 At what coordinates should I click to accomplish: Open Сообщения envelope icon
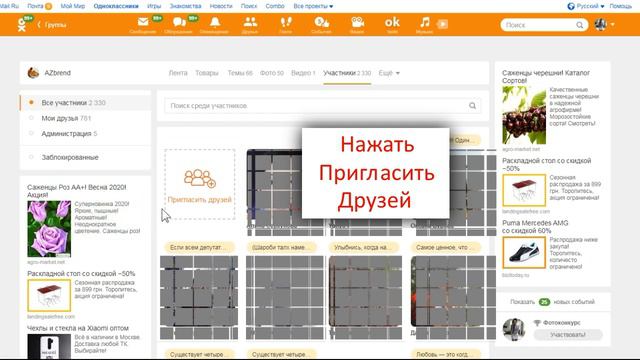143,22
